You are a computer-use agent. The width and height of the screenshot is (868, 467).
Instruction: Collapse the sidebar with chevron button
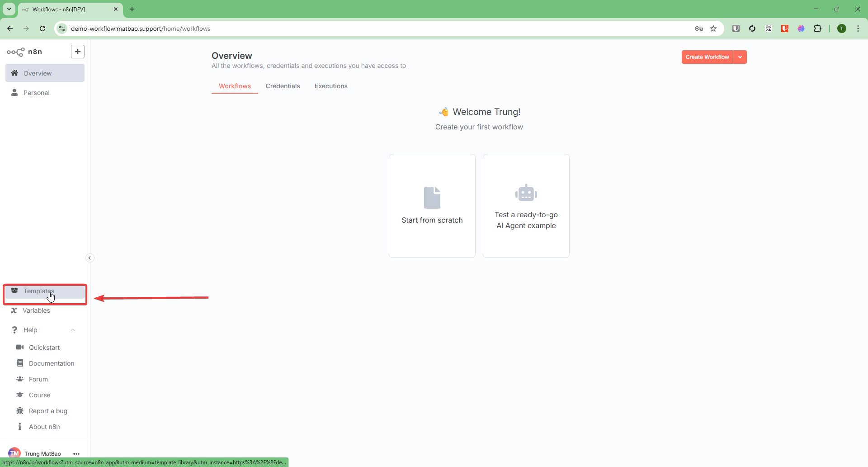pyautogui.click(x=90, y=258)
